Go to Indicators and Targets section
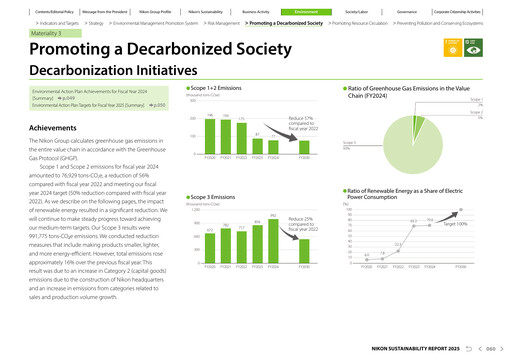 point(57,23)
